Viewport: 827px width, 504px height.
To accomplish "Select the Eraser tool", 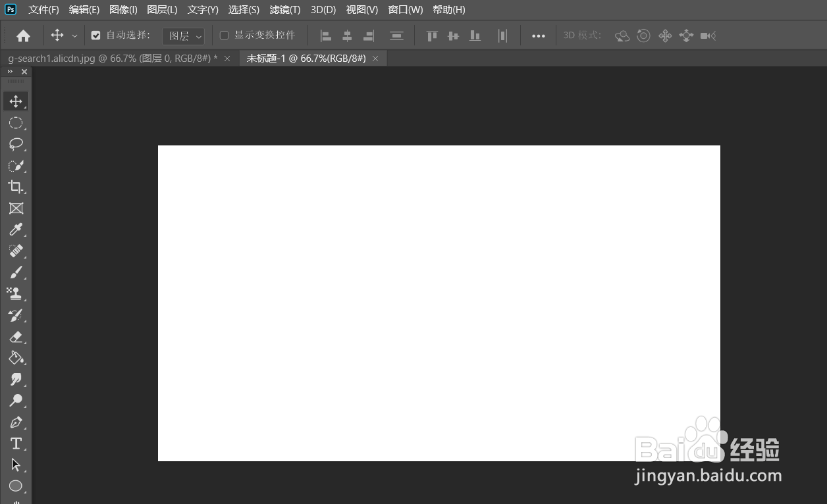I will click(16, 337).
